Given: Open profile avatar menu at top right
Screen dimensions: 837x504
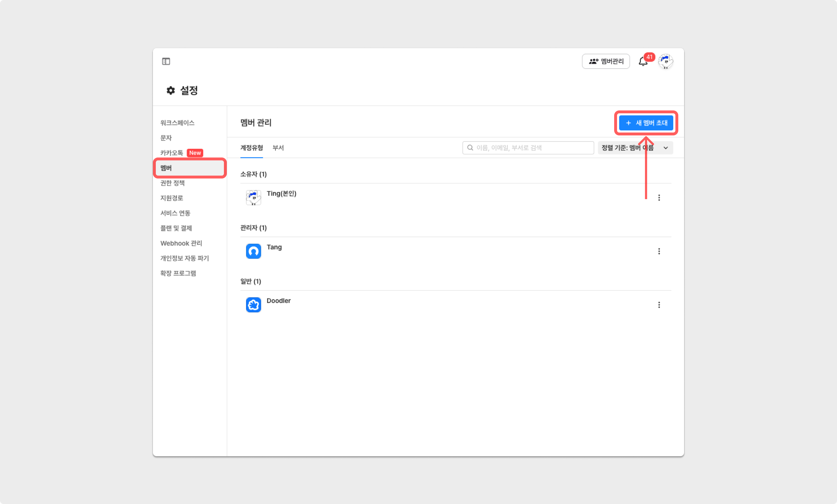Looking at the screenshot, I should click(x=666, y=62).
